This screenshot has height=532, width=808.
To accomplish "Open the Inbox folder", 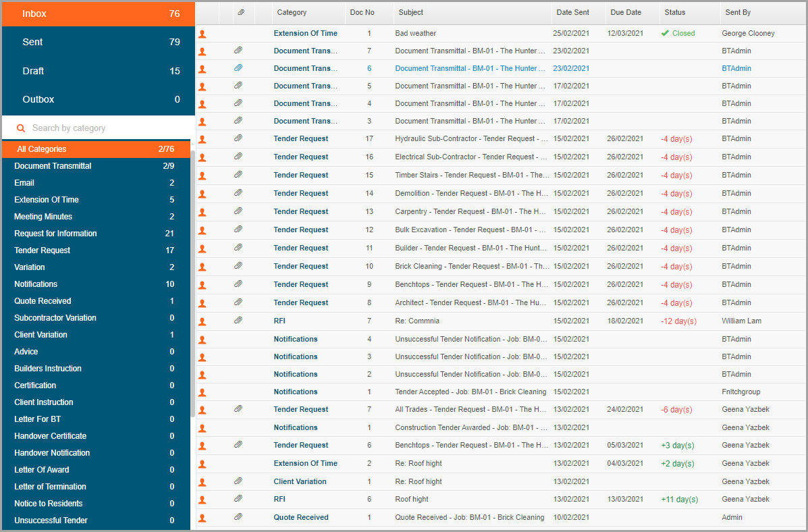I will tap(99, 14).
